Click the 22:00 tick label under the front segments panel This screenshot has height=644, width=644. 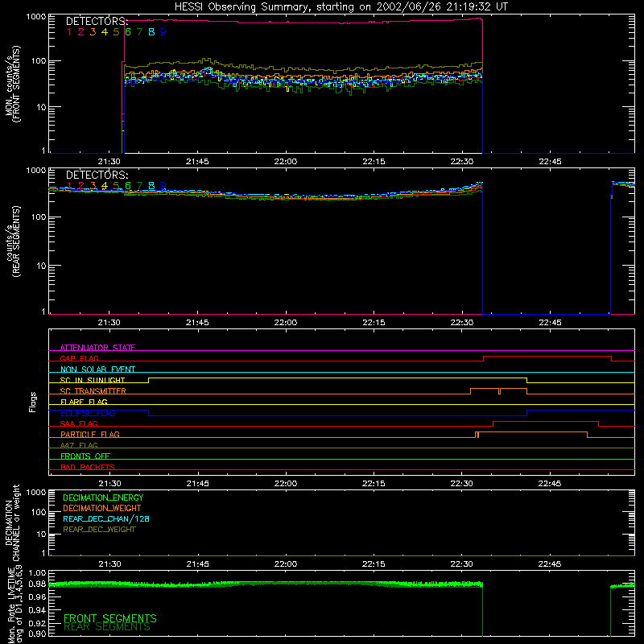(286, 162)
